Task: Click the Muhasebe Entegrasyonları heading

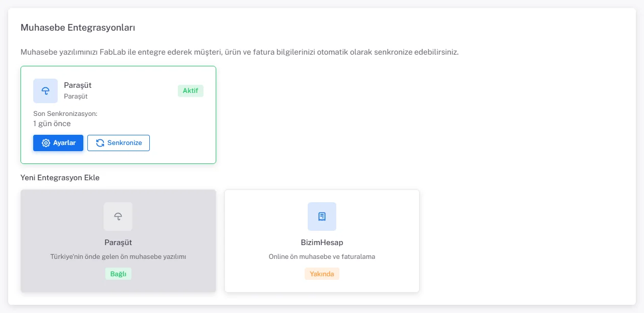Action: [78, 28]
